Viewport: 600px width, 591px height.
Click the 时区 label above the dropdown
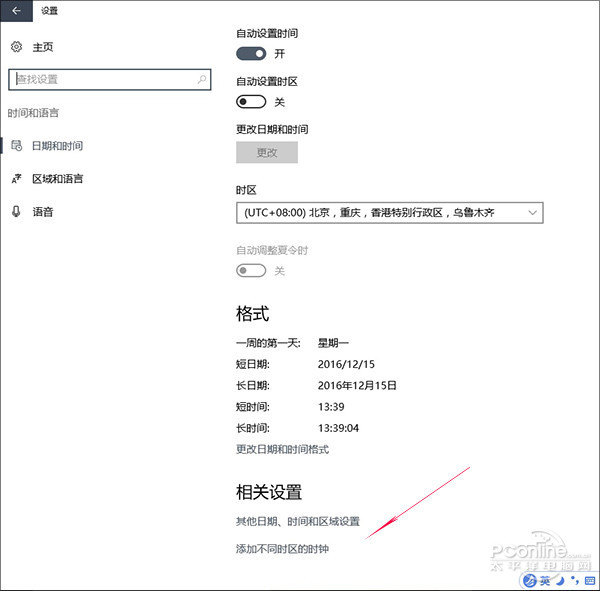coord(246,190)
